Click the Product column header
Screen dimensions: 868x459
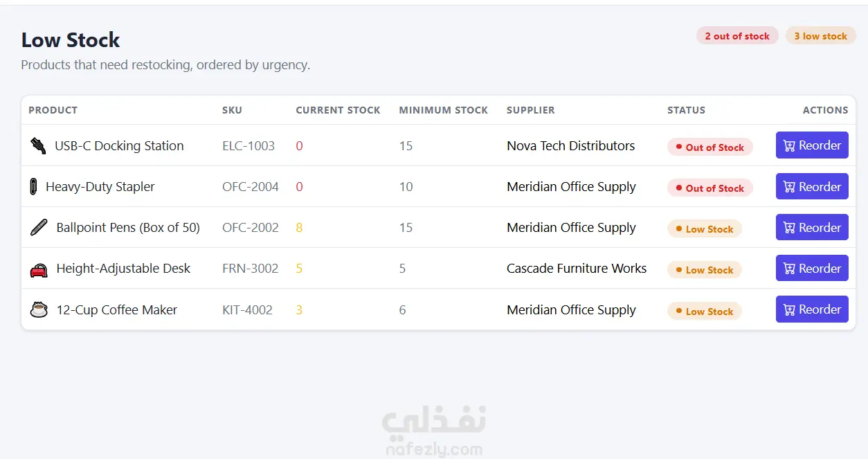click(x=53, y=110)
